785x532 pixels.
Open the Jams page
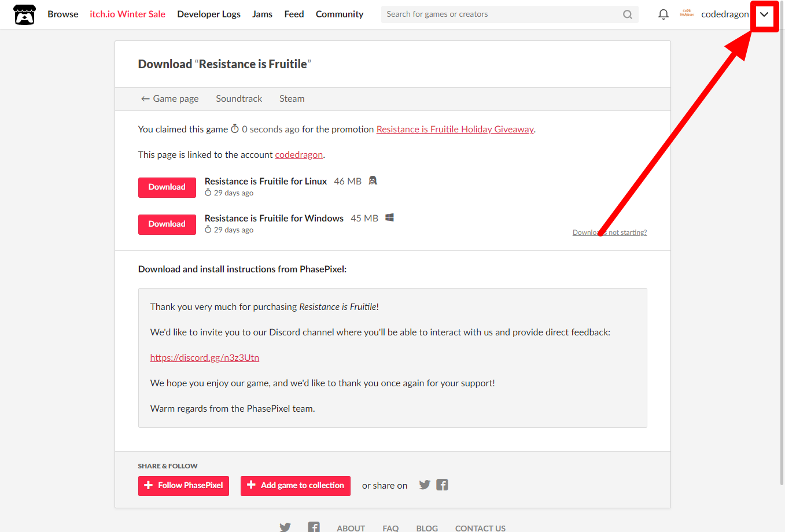[x=262, y=14]
